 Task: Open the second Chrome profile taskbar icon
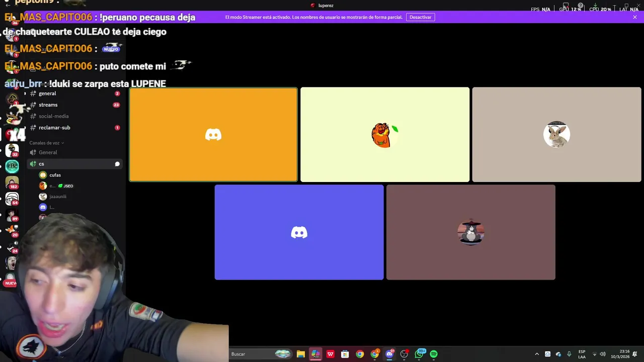tap(374, 354)
